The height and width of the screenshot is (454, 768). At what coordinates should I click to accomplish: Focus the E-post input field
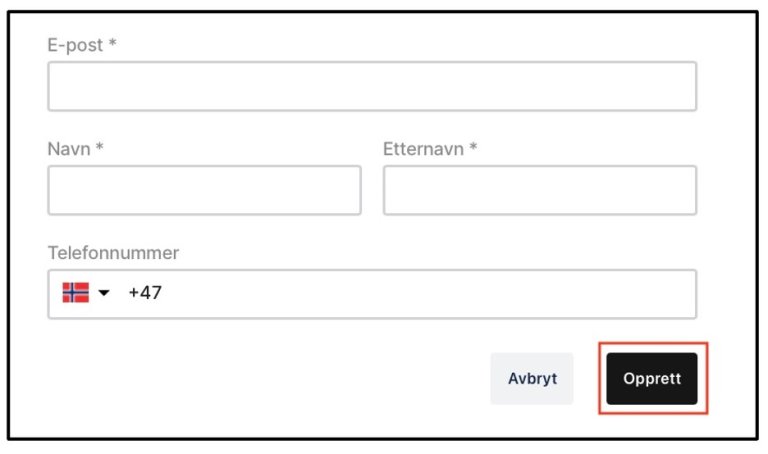(371, 87)
